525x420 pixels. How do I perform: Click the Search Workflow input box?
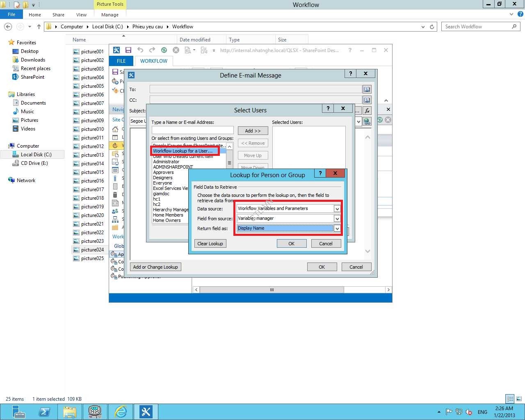click(x=476, y=27)
